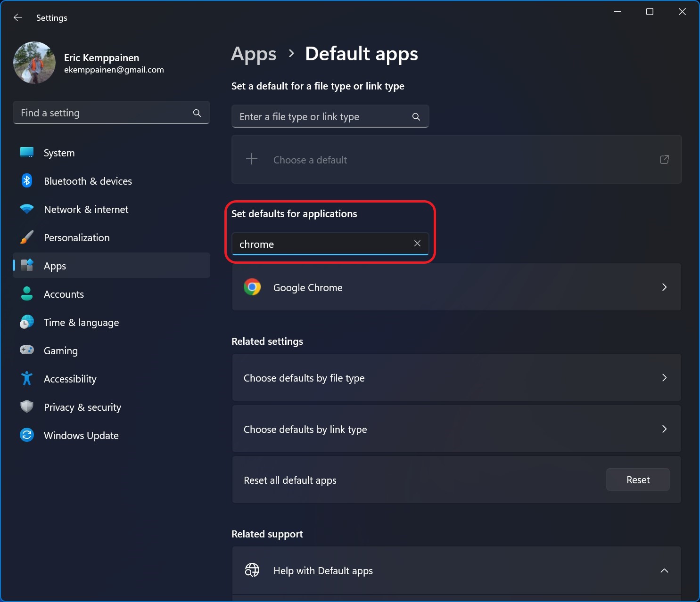Click the Wi-Fi icon for Network & internet
This screenshot has width=700, height=602.
27,209
